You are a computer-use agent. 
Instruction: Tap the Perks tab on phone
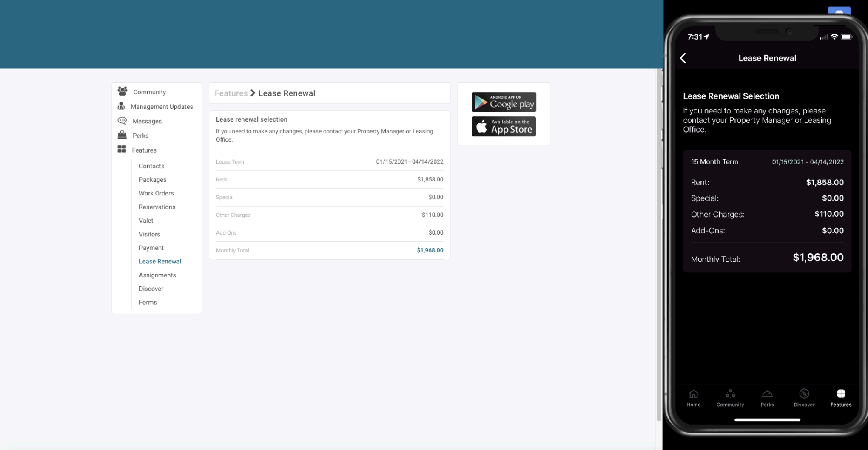[767, 398]
